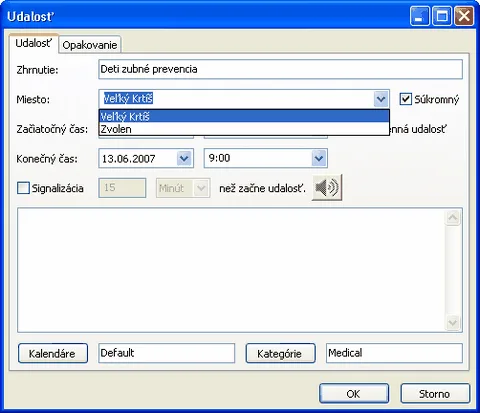Select Zvolen from the location list
This screenshot has width=480, height=413.
[x=244, y=129]
